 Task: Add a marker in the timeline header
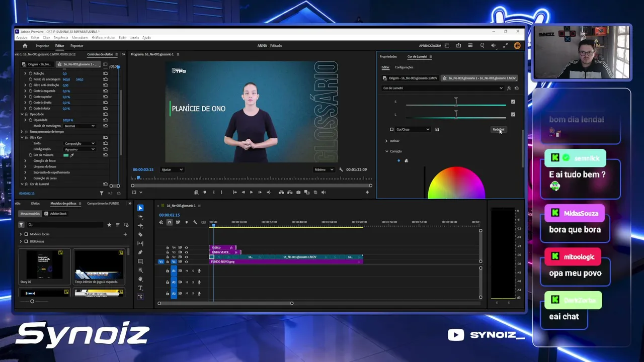186,222
